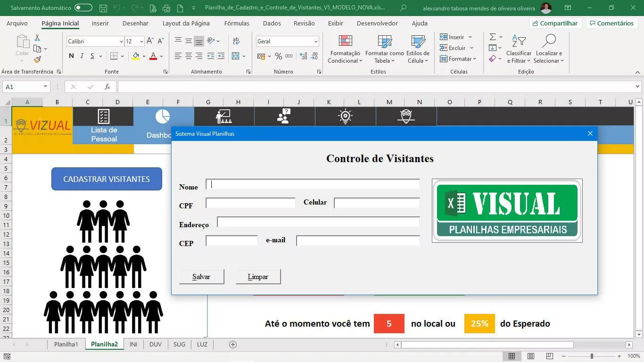Click Merge and Center icon
The width and height of the screenshot is (644, 362).
point(236,56)
